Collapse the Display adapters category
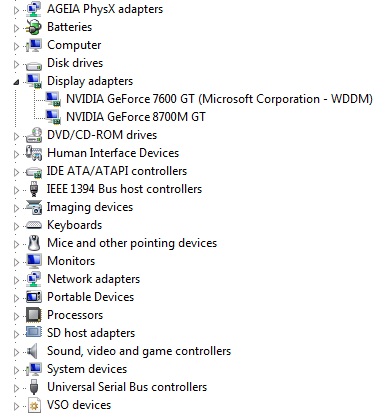 click(16, 82)
